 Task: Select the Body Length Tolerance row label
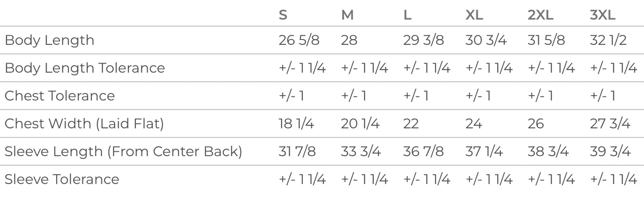pyautogui.click(x=85, y=68)
